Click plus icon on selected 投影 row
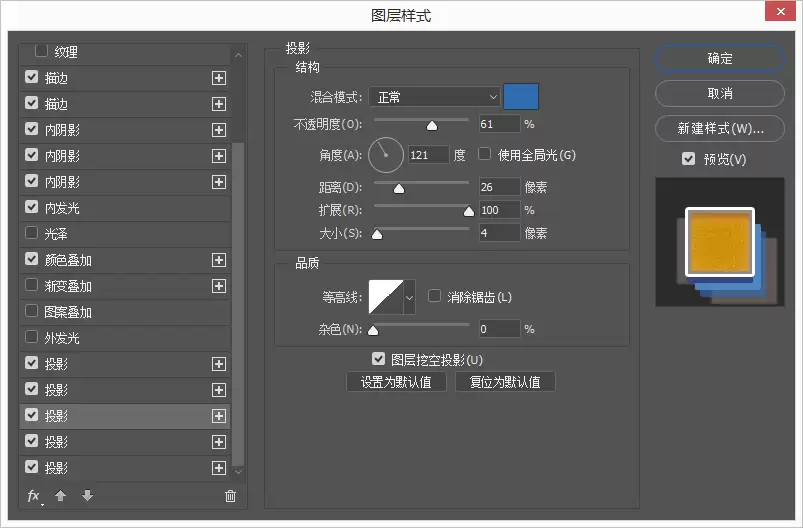This screenshot has height=528, width=803. click(x=219, y=416)
